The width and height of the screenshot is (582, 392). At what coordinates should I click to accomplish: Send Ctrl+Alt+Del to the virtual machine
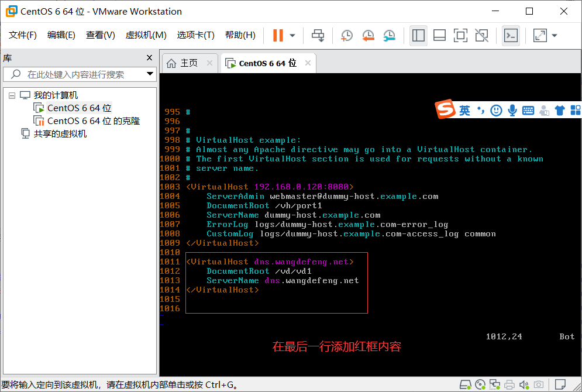tap(318, 35)
